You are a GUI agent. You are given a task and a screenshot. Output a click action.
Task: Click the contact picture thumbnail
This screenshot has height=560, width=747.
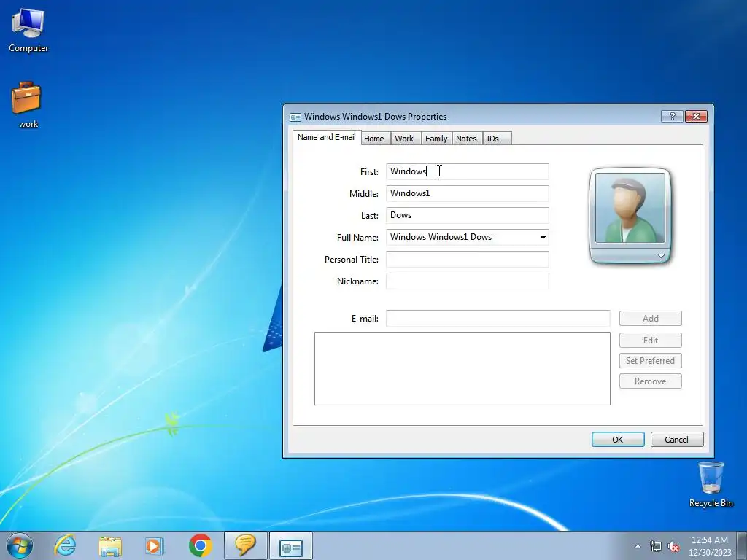(630, 208)
